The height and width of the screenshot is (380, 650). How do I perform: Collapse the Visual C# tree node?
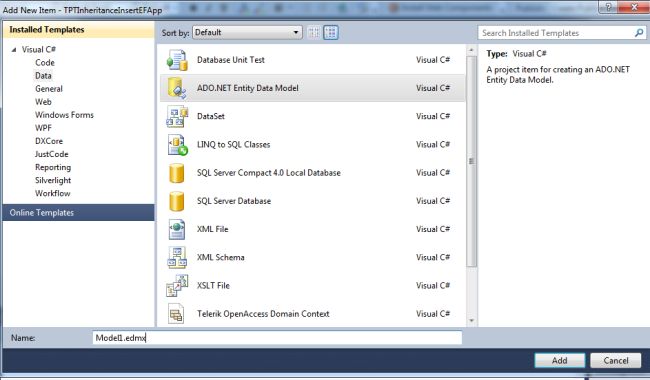[14, 50]
